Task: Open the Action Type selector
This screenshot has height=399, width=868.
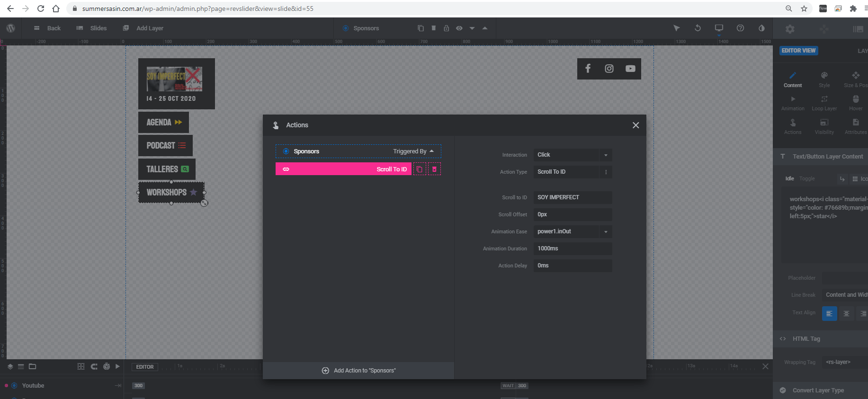Action: 573,172
